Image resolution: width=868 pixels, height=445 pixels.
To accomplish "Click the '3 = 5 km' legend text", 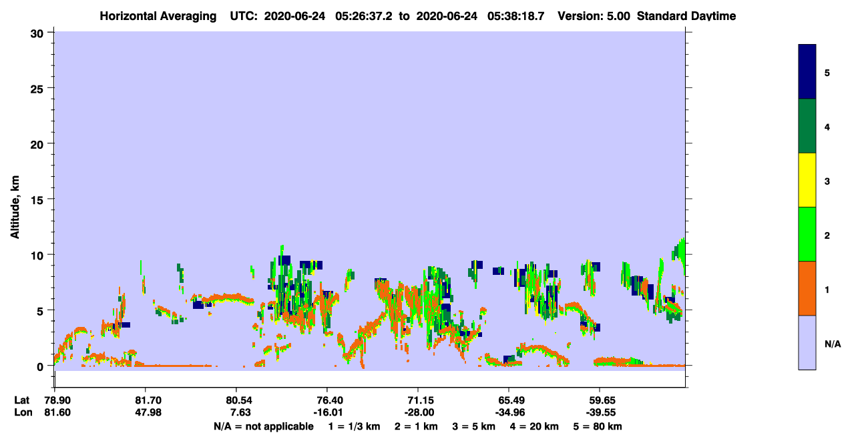I will pyautogui.click(x=473, y=426).
